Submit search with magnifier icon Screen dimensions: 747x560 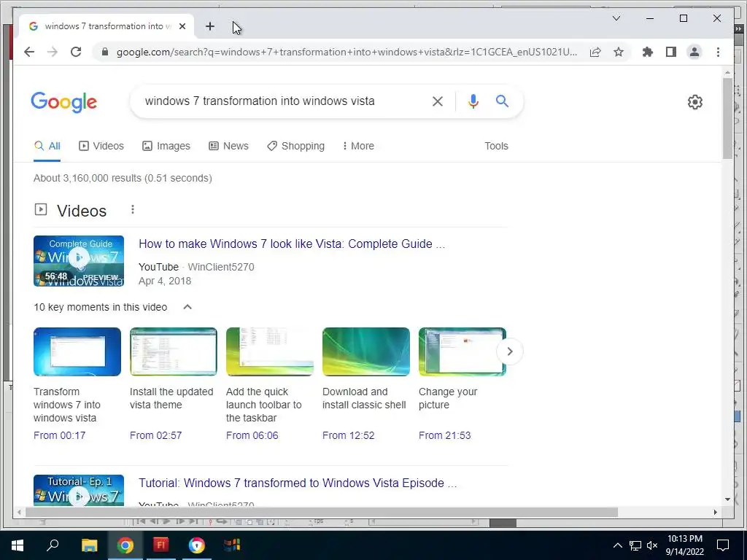tap(502, 101)
